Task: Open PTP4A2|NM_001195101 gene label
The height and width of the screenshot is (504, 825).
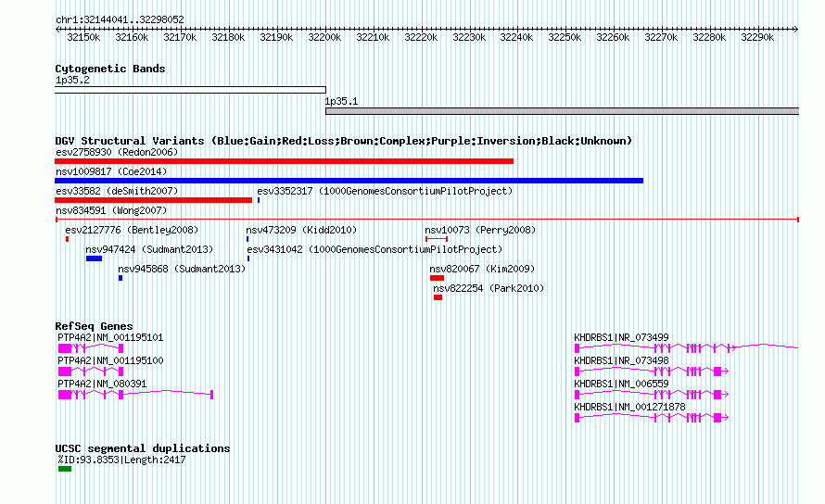Action: click(x=110, y=338)
